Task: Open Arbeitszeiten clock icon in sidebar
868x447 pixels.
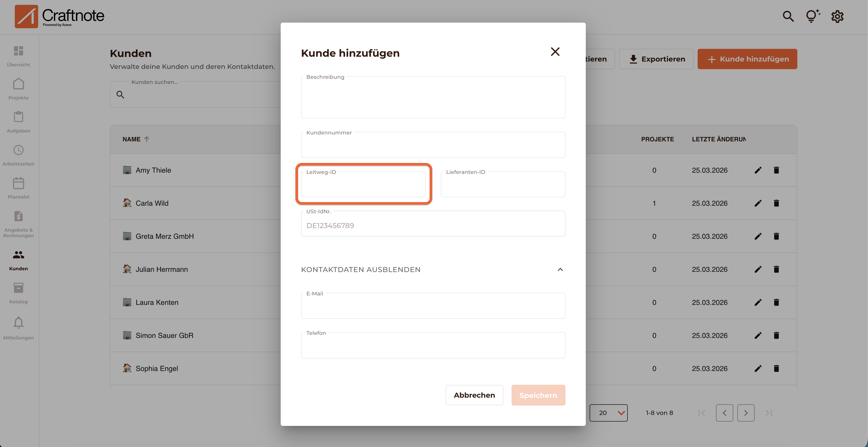Action: (19, 155)
